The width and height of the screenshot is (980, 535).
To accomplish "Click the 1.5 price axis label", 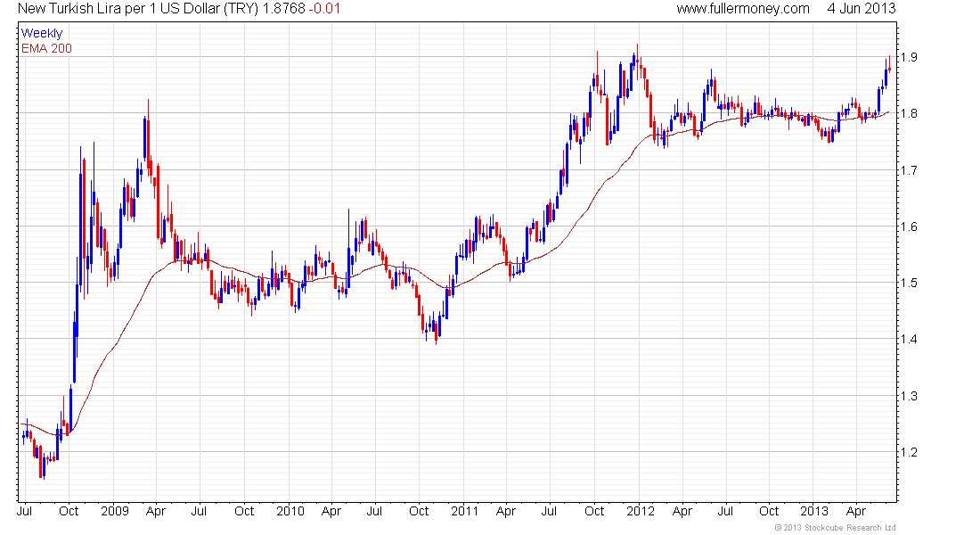I will 909,283.
